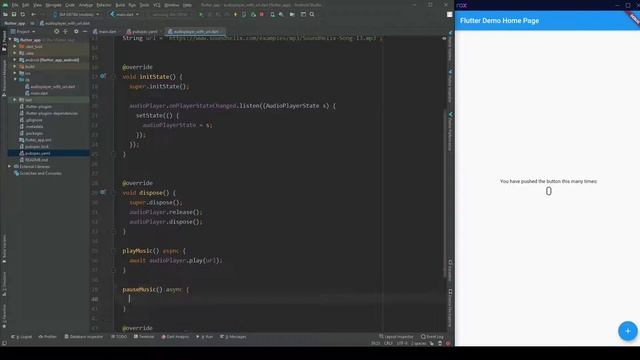The image size is (640, 360).
Task: Open the Analyze menu
Action: (86, 5)
